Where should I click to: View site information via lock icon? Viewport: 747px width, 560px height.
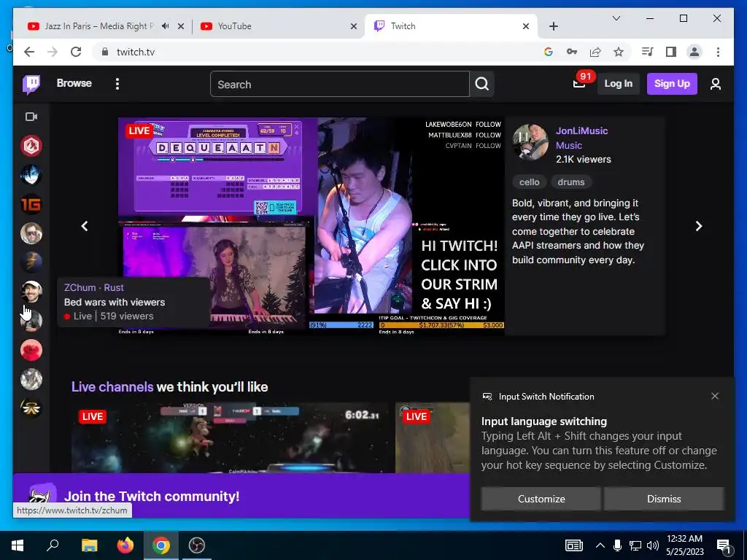point(105,52)
